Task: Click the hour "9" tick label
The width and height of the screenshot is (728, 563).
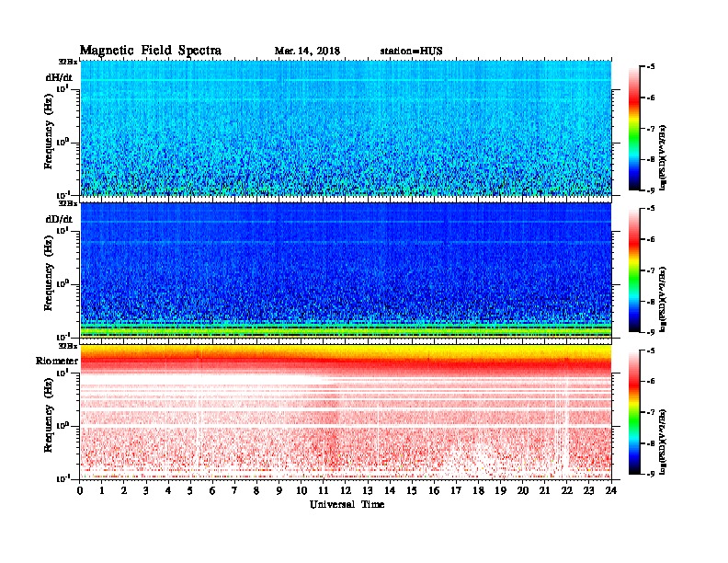Action: tap(279, 491)
